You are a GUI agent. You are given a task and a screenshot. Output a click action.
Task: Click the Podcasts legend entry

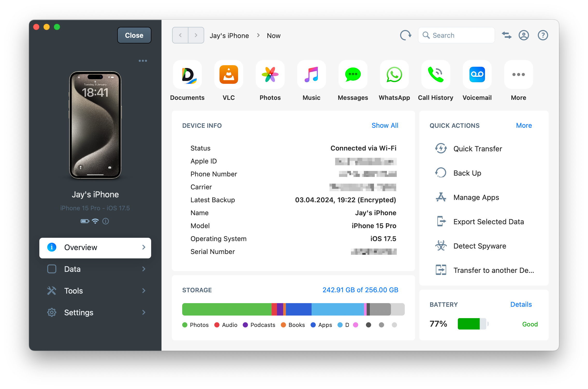(259, 325)
